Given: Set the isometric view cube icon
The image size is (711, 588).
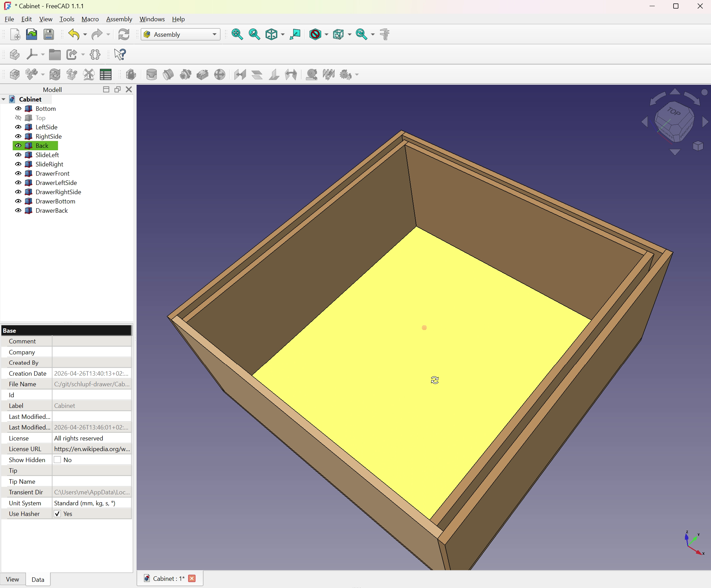Looking at the screenshot, I should click(x=271, y=34).
